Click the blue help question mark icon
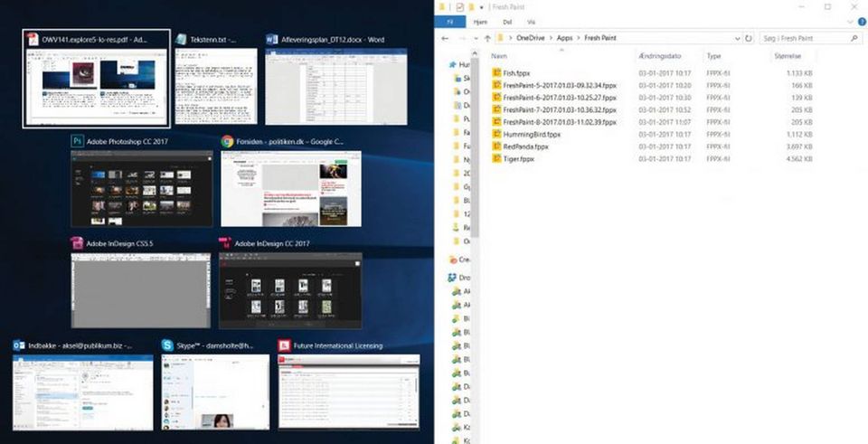Viewport: 868px width, 444px height. click(860, 20)
